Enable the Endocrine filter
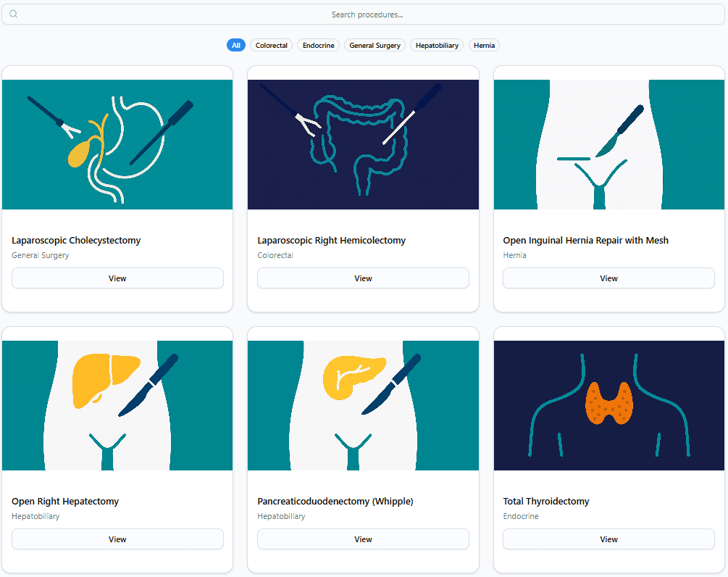This screenshot has height=577, width=728. [x=318, y=45]
